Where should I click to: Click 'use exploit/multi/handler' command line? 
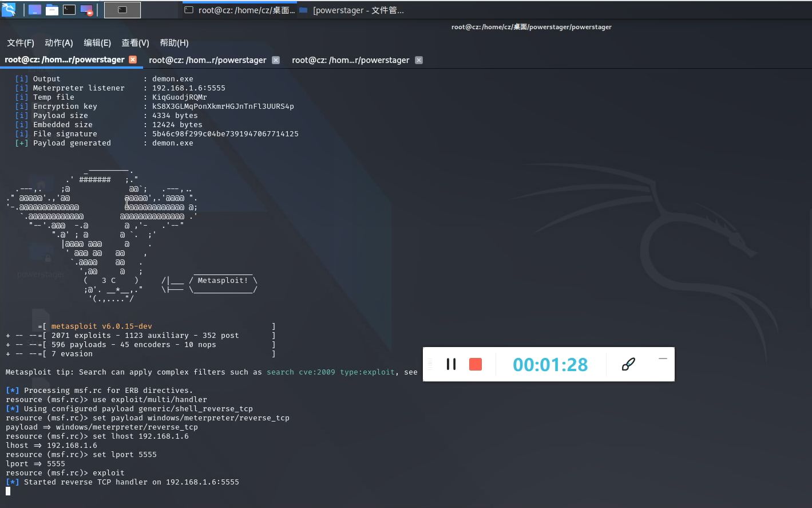pyautogui.click(x=106, y=400)
